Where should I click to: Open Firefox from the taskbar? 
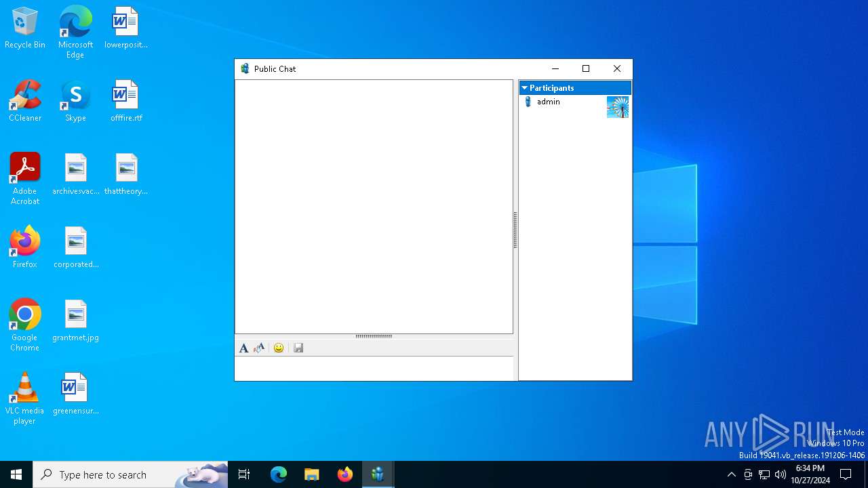pos(345,474)
